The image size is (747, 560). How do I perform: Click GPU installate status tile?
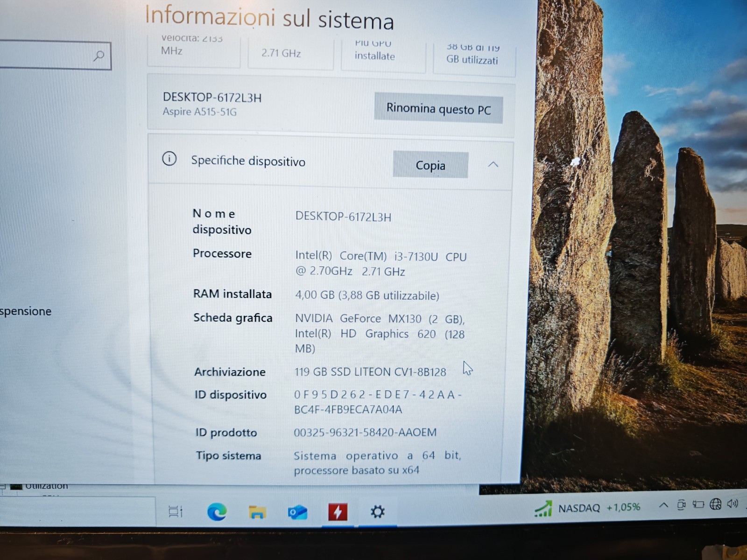point(383,55)
